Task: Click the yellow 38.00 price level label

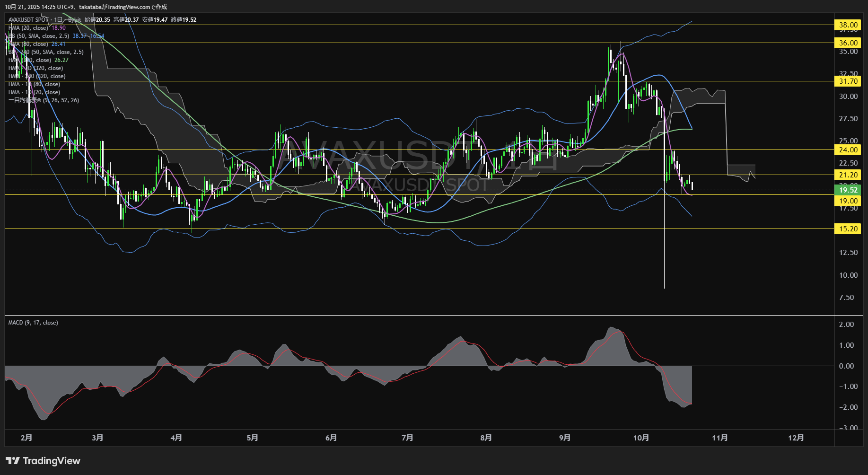Action: 848,25
